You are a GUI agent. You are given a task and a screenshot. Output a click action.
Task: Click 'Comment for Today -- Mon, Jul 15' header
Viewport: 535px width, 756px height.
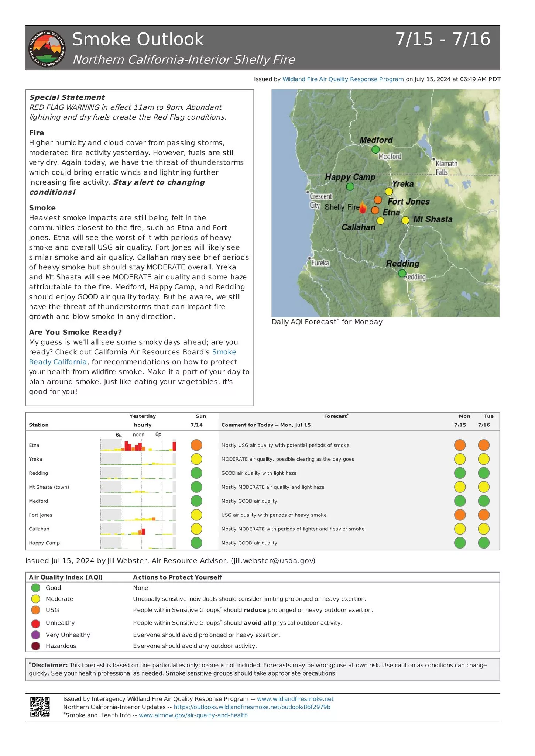[266, 425]
